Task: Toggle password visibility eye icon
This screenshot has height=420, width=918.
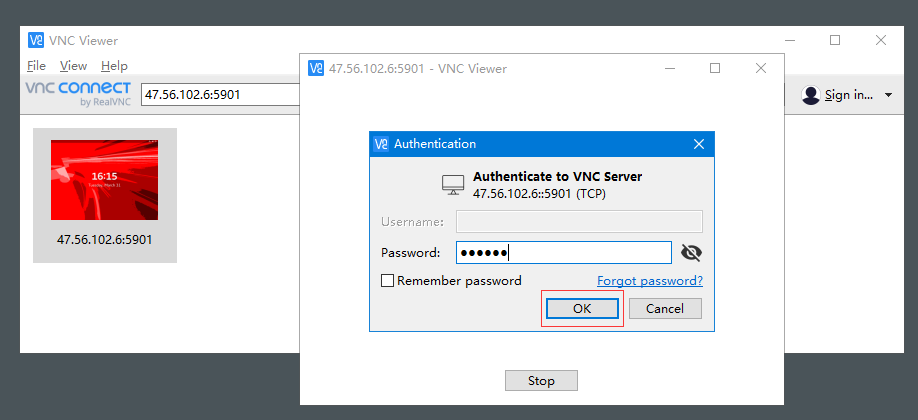Action: pyautogui.click(x=691, y=252)
